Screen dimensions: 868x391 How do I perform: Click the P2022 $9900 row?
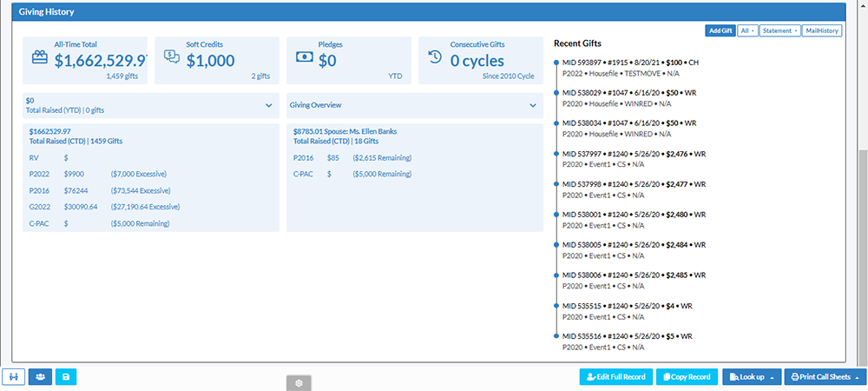pyautogui.click(x=98, y=175)
